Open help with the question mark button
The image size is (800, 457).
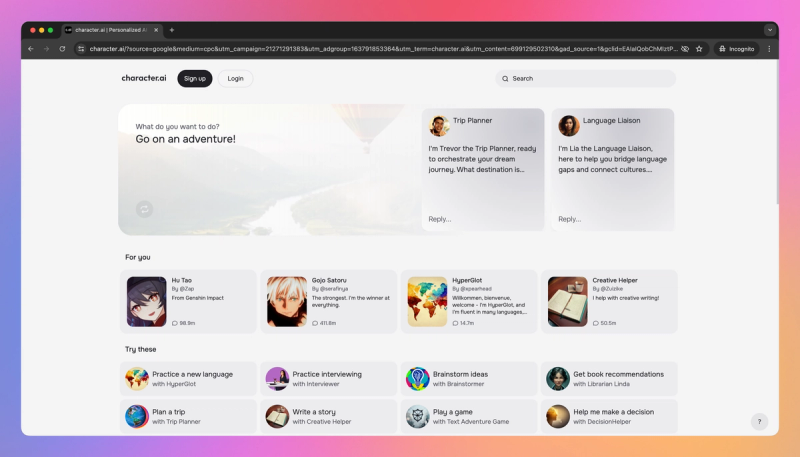759,421
